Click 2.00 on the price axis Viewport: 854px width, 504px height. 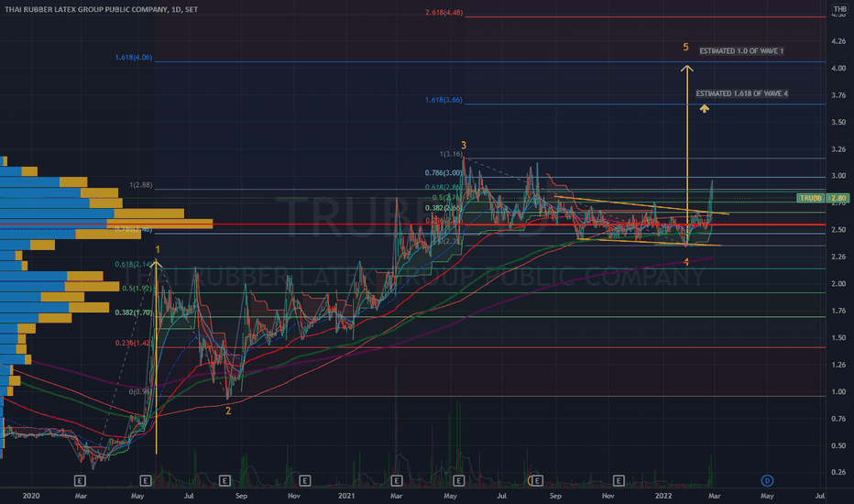pos(838,284)
